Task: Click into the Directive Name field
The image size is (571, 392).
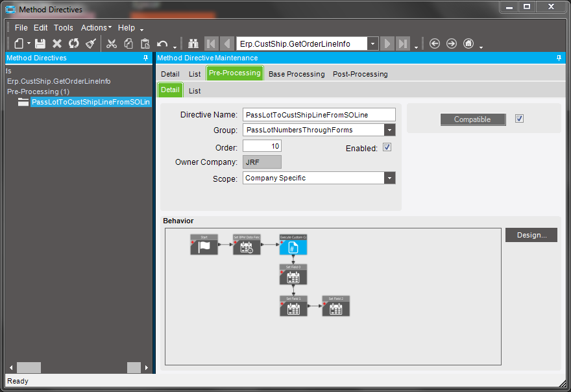Action: pos(319,115)
